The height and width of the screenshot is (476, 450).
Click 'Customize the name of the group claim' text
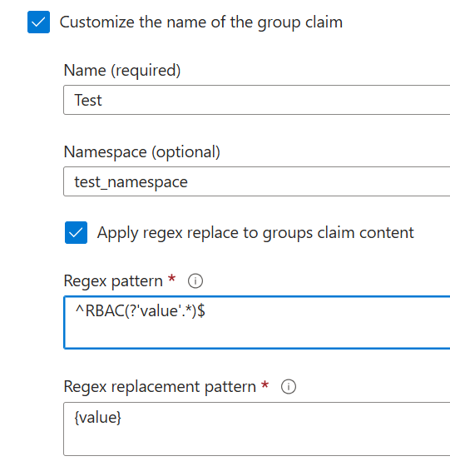[201, 22]
